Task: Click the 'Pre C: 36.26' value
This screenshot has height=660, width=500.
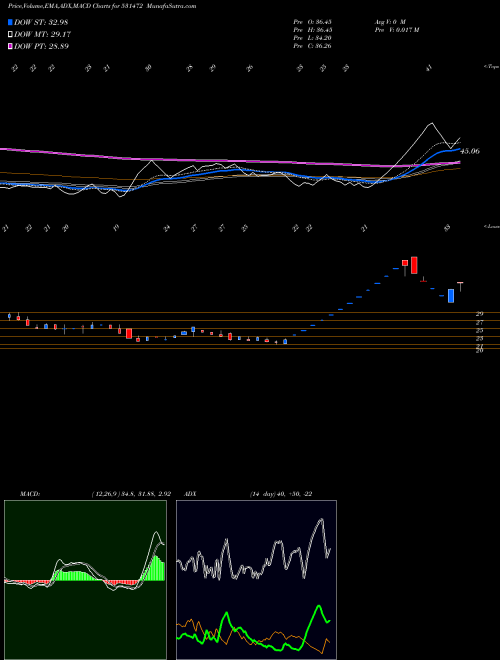Action: click(312, 46)
